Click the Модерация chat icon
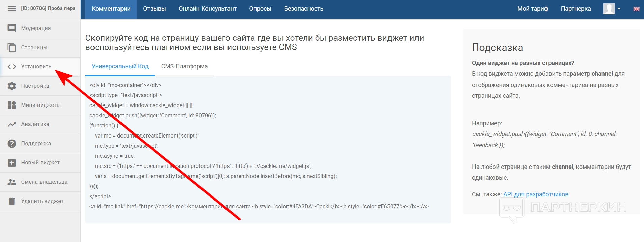Image resolution: width=644 pixels, height=242 pixels. click(12, 28)
